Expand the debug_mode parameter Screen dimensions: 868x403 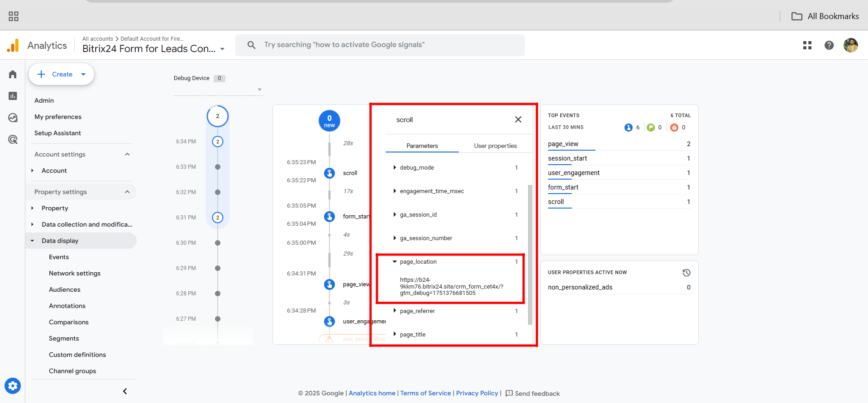395,167
